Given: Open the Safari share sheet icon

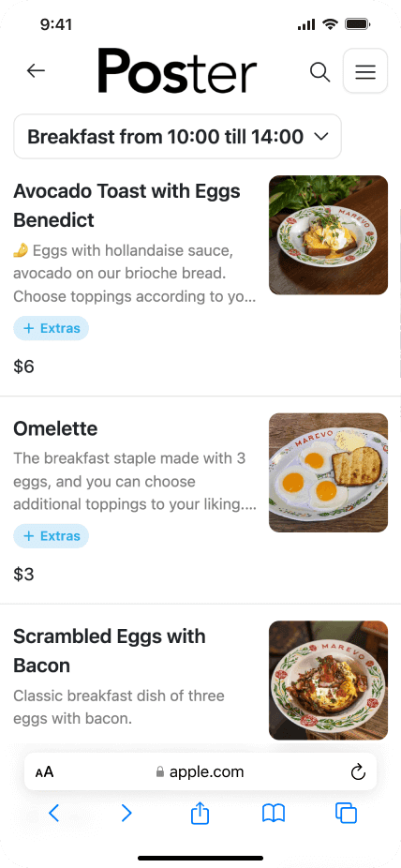Looking at the screenshot, I should (x=200, y=814).
